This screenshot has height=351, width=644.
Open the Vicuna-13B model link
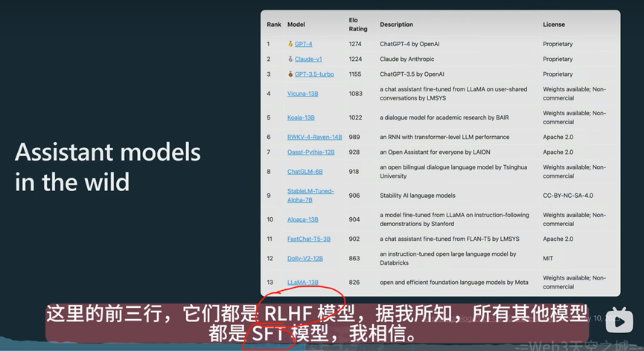click(x=302, y=94)
